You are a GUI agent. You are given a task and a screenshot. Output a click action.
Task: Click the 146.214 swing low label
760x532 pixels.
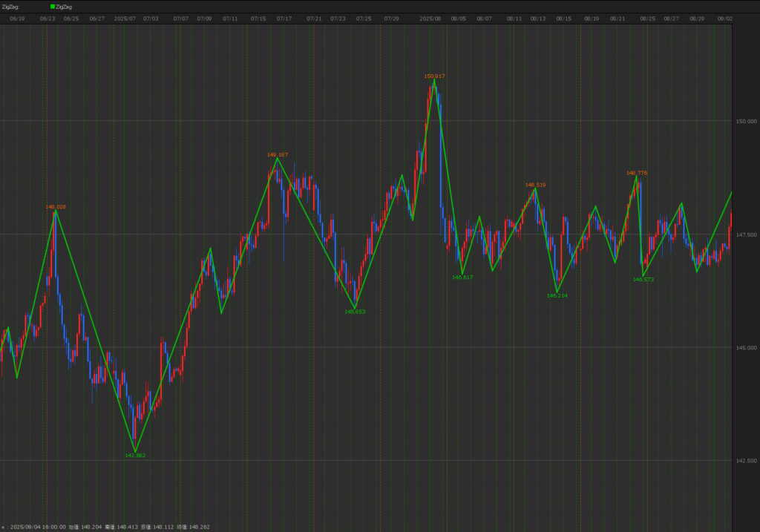click(557, 295)
